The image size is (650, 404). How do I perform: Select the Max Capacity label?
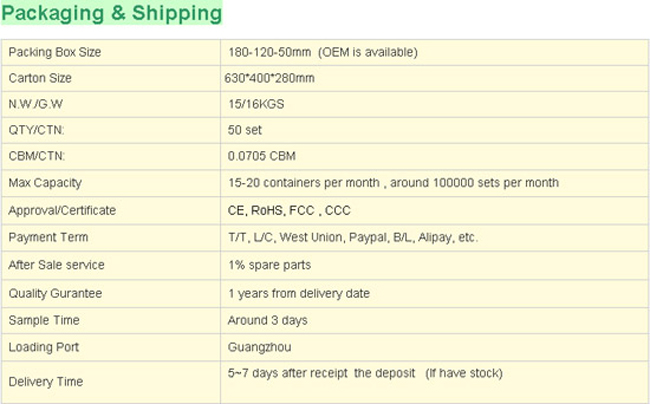(45, 183)
